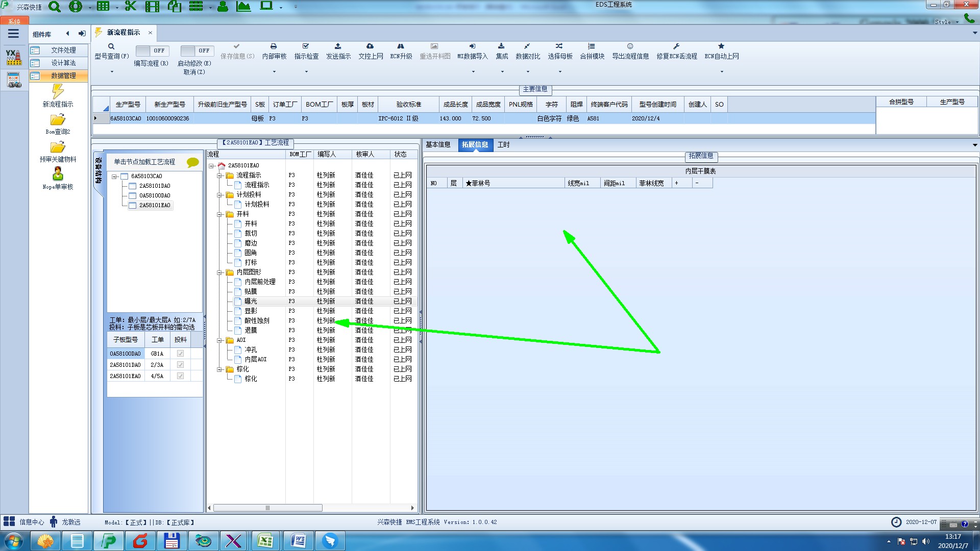Viewport: 980px width, 551px height.
Task: Click the ECN自动上网 star icon
Action: tap(721, 46)
